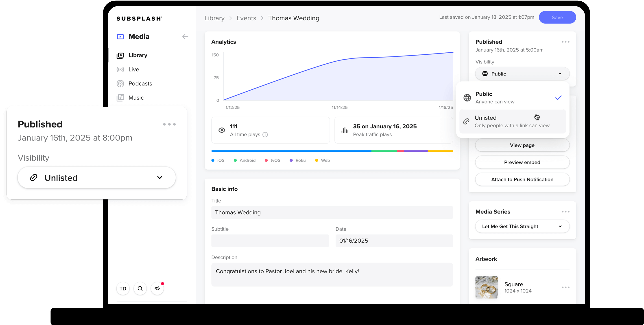Click the empty Subtitle field
Image resolution: width=644 pixels, height=325 pixels.
tap(270, 241)
